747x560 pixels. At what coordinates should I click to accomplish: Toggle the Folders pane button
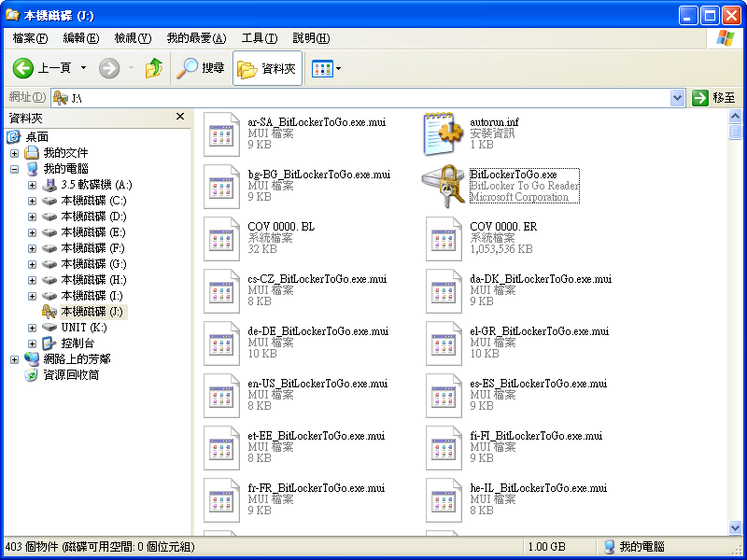click(x=267, y=68)
